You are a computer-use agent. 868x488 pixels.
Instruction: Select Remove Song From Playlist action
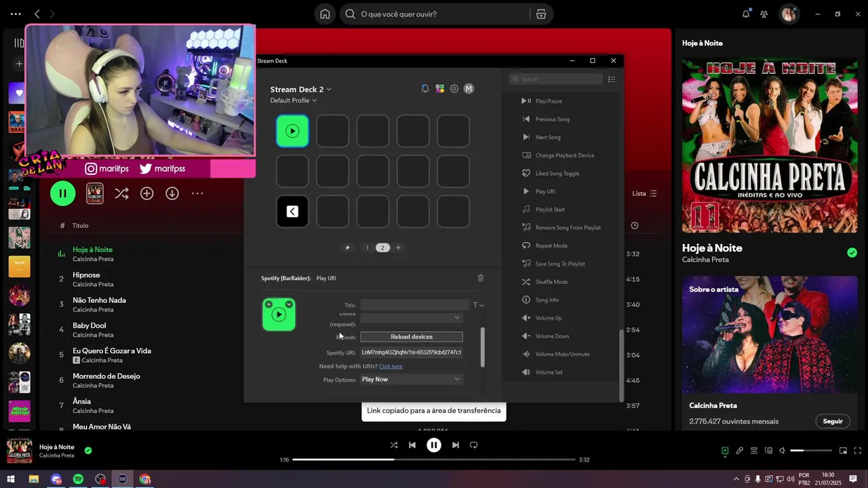click(568, 228)
